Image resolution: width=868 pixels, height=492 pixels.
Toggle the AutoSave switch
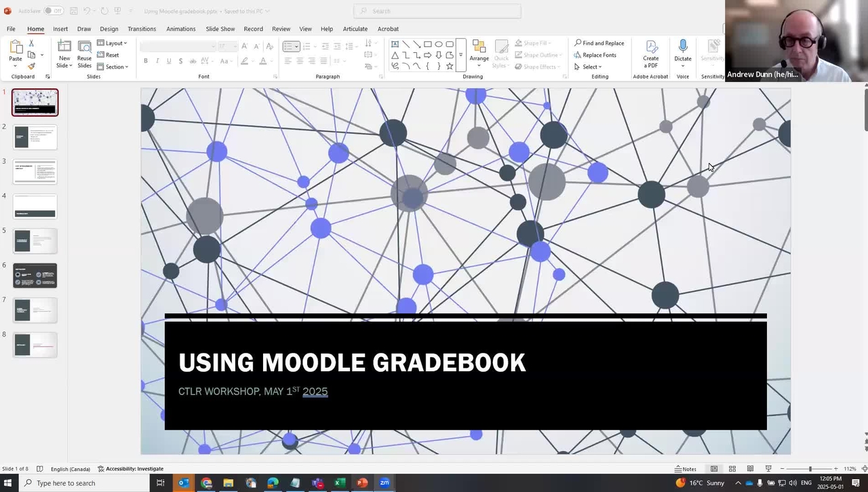tap(54, 11)
